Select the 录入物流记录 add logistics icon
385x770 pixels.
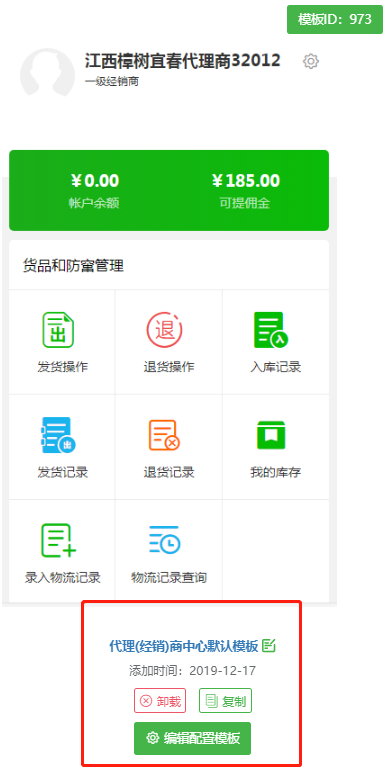(58, 540)
